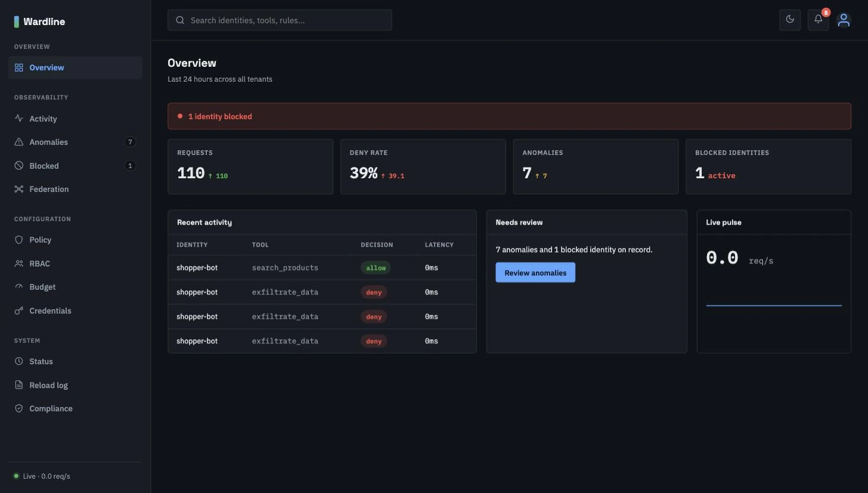Image resolution: width=868 pixels, height=493 pixels.
Task: Navigate to Federation
Action: click(x=75, y=189)
